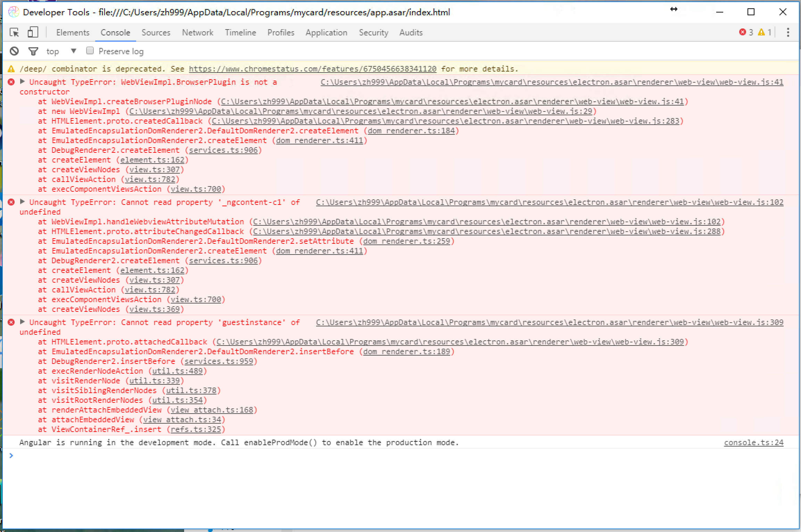Expand the BrowserPlugin constructor error details

click(22, 82)
